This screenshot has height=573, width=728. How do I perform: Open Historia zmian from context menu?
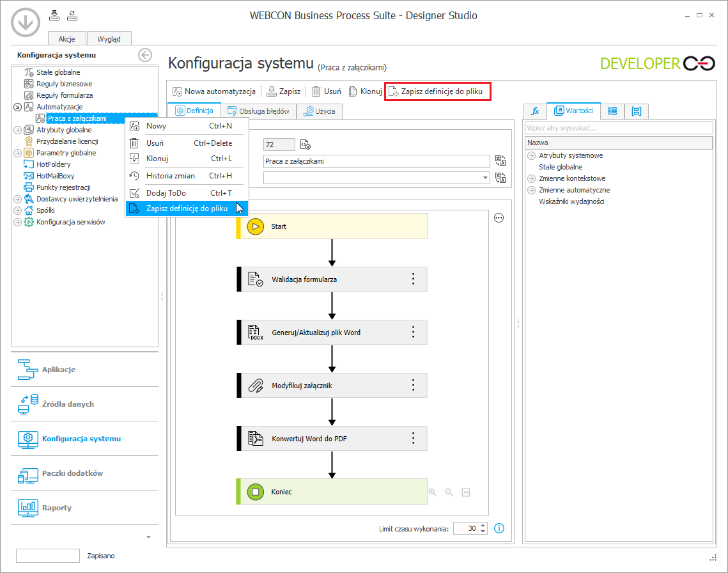187,176
